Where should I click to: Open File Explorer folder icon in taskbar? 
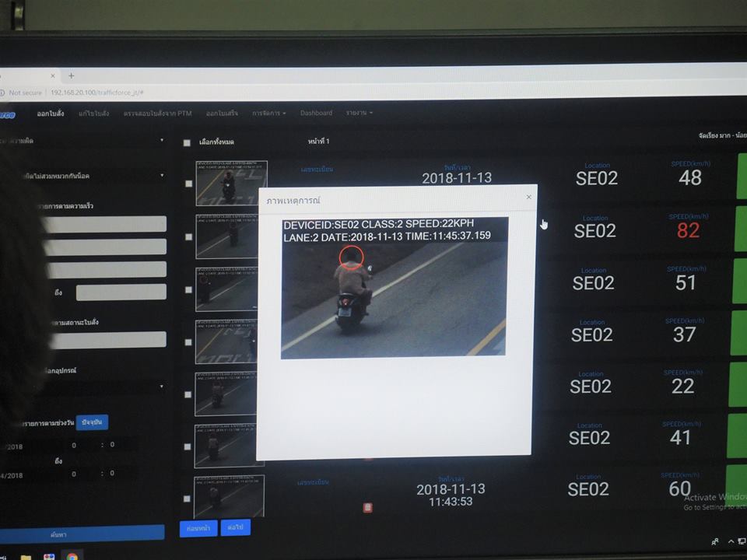pos(26,557)
